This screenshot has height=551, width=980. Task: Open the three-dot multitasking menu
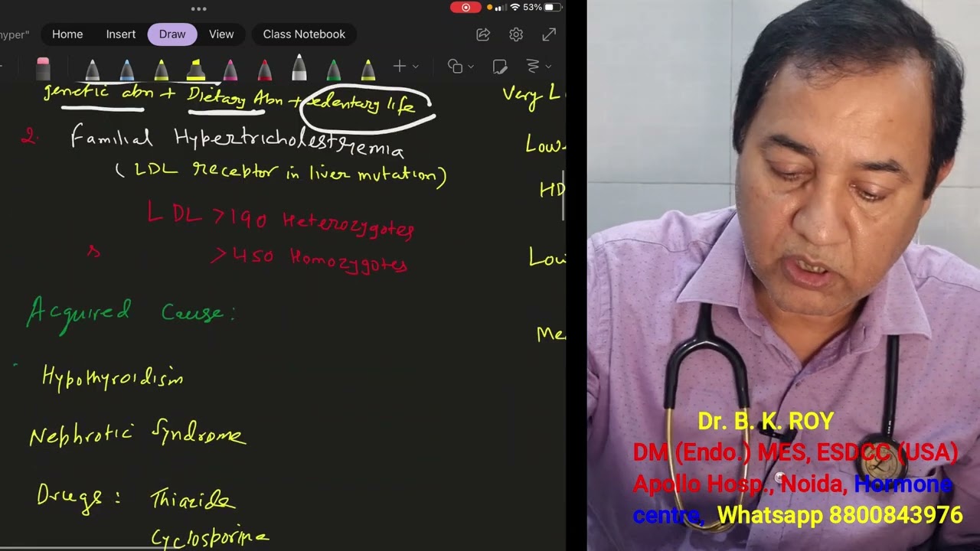198,9
